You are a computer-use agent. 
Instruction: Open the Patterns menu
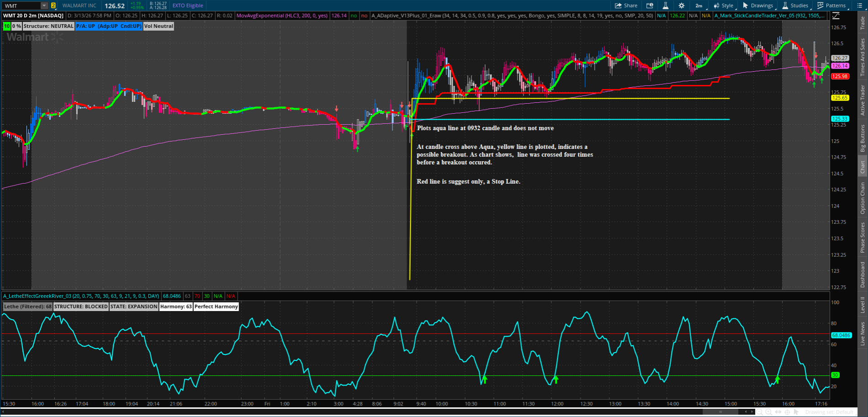[831, 5]
